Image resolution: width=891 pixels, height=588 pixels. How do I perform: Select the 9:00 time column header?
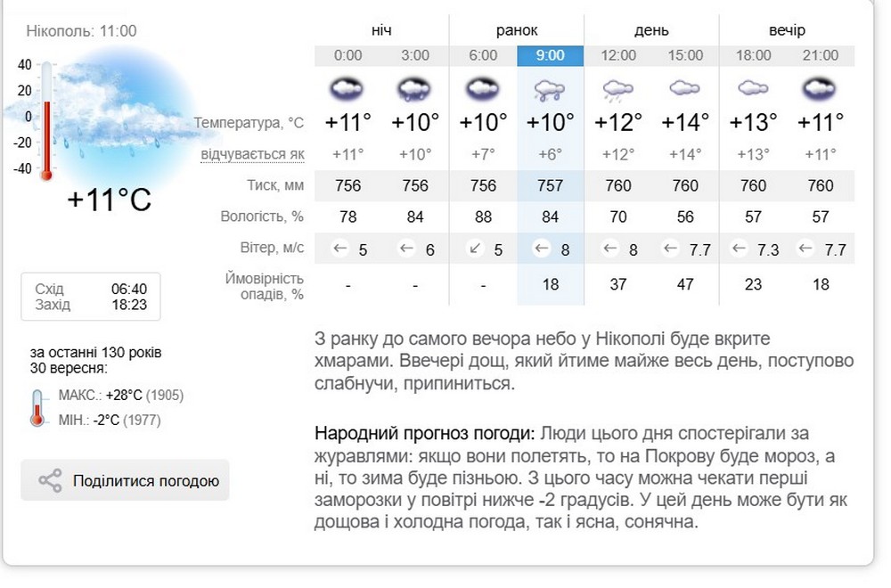tap(551, 55)
